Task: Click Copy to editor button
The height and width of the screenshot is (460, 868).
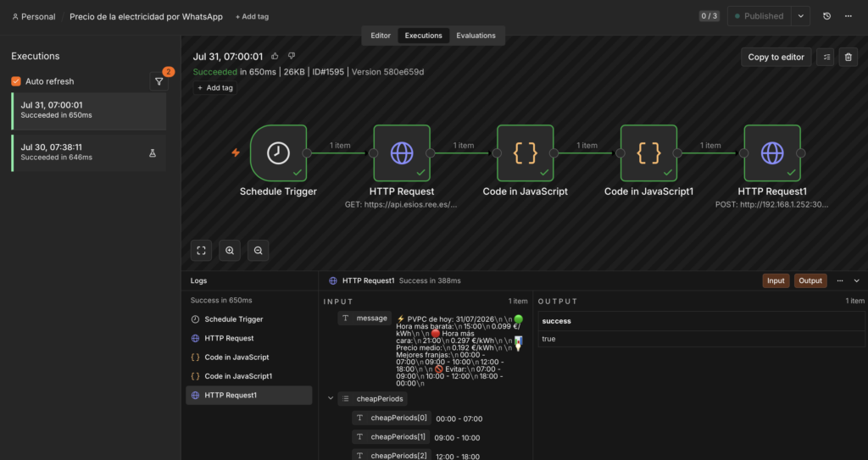Action: coord(776,57)
